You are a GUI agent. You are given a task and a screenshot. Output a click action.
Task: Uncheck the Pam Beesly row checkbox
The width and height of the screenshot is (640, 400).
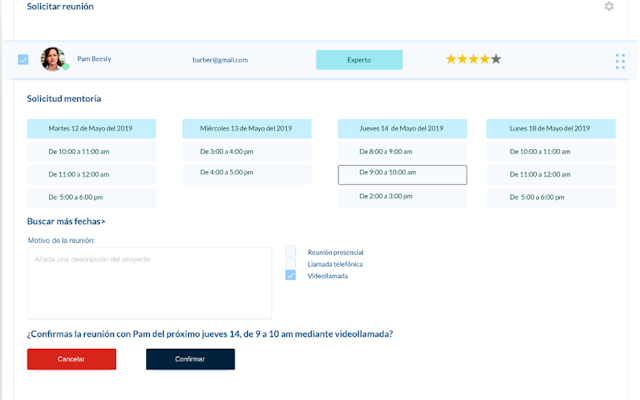[x=23, y=60]
